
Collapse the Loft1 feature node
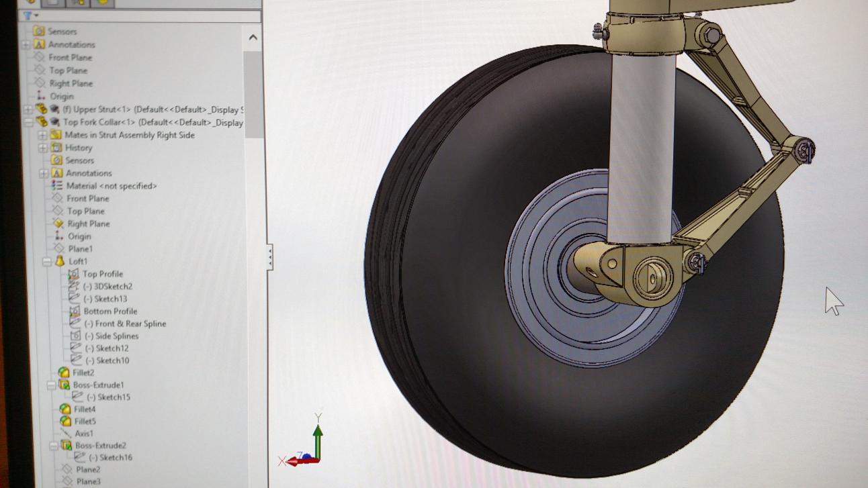(x=47, y=262)
